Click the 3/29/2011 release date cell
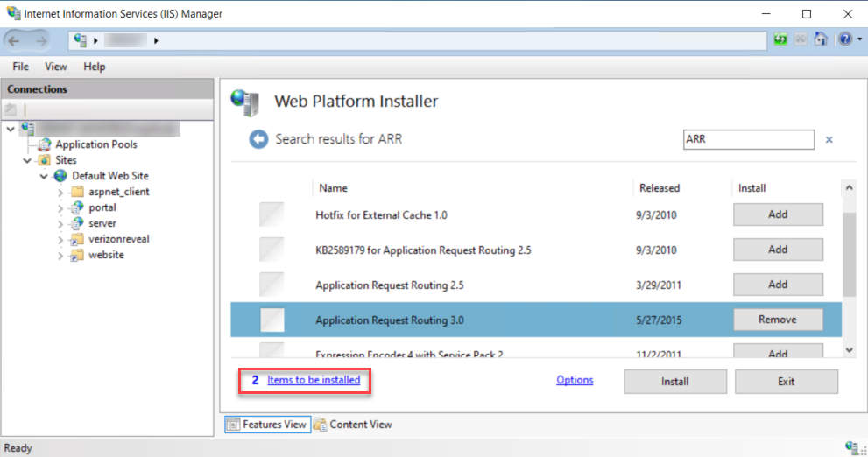Image resolution: width=868 pixels, height=457 pixels. click(x=659, y=285)
